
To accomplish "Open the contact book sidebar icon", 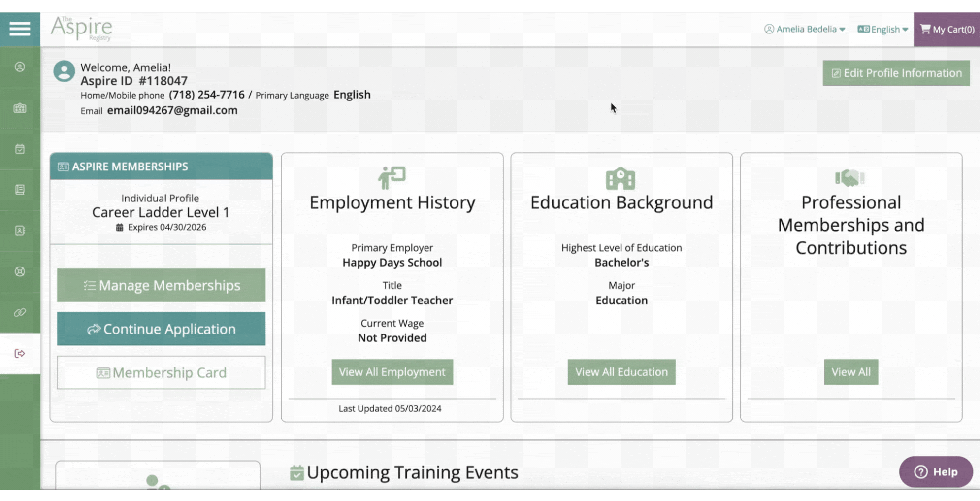I will pyautogui.click(x=20, y=231).
